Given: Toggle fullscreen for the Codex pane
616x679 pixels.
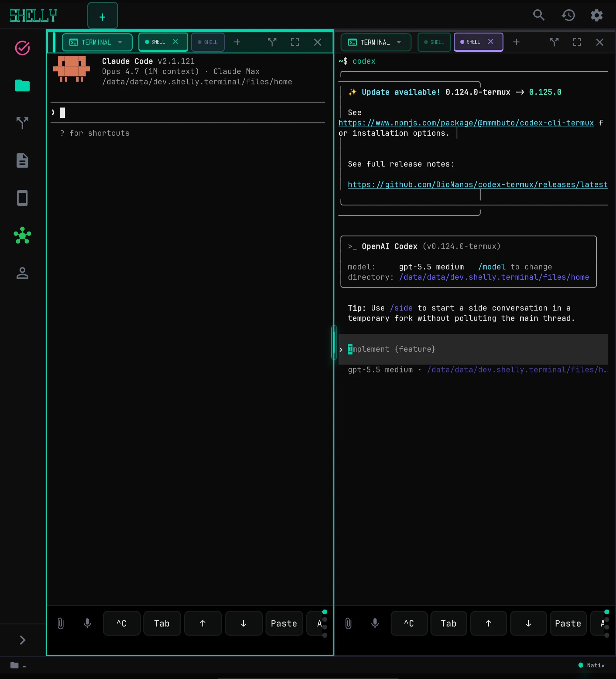Looking at the screenshot, I should 577,42.
